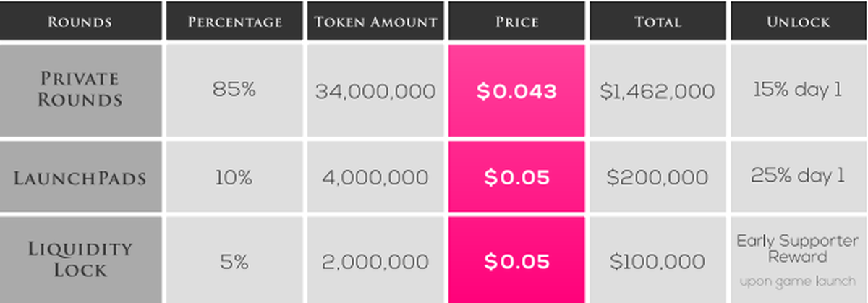Viewport: 868px width, 303px height.
Task: Select the 25% day 1 unlock cell
Action: pos(799,178)
